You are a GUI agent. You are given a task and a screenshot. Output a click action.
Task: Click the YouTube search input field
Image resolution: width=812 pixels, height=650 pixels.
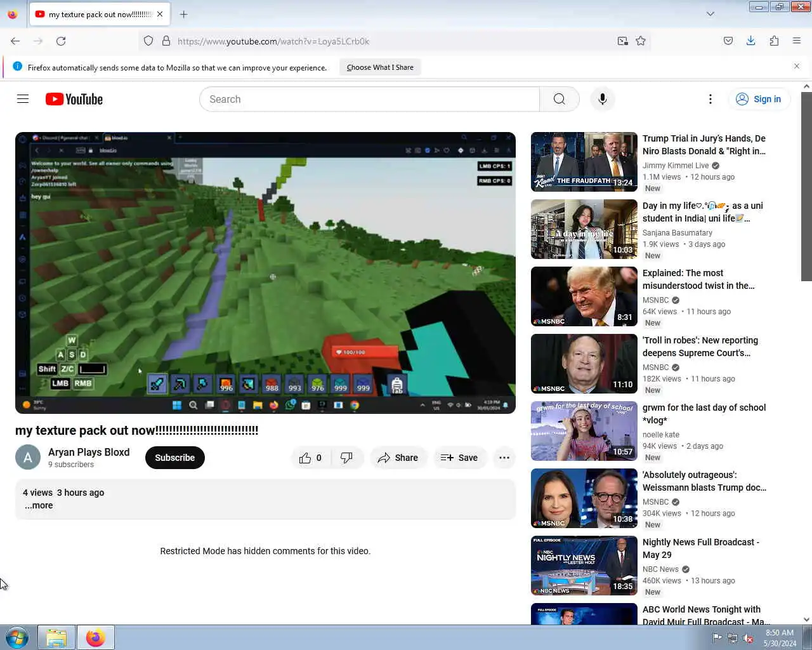(369, 99)
